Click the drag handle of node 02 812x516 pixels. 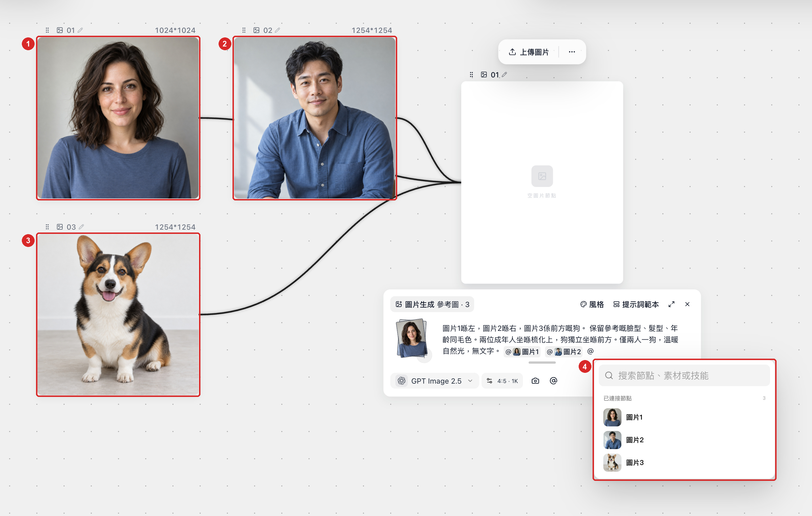pos(244,30)
